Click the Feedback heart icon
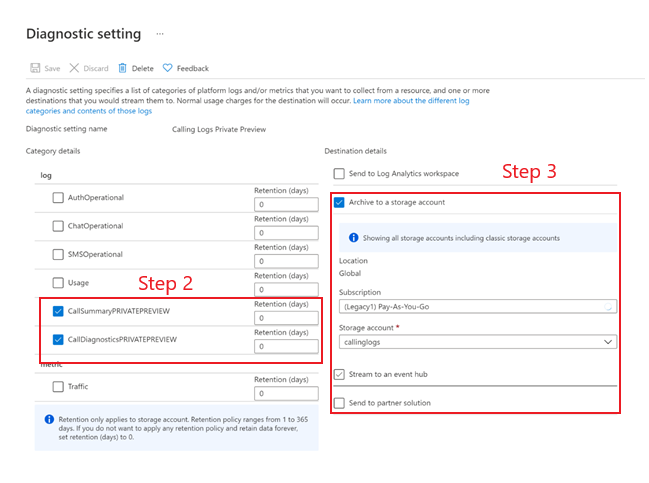The image size is (649, 483). pos(167,68)
